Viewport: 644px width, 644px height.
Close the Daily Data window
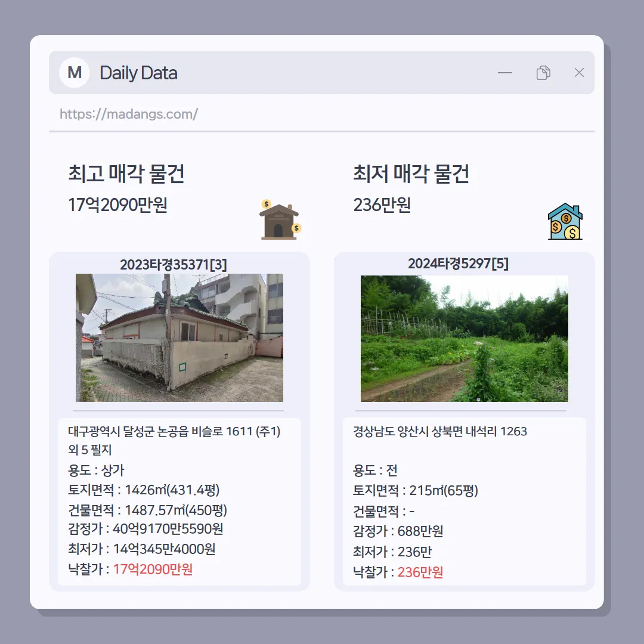pos(579,73)
